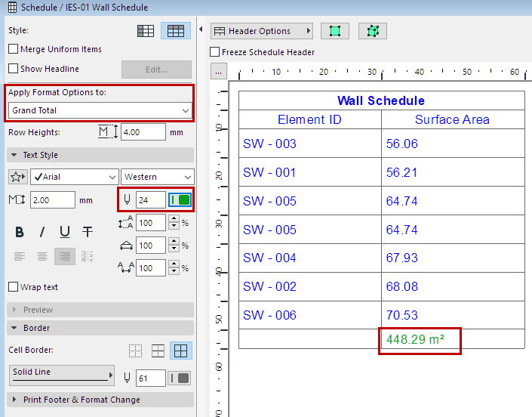The image size is (532, 417).
Task: Open the Apply Format Options to dropdown
Action: [100, 111]
